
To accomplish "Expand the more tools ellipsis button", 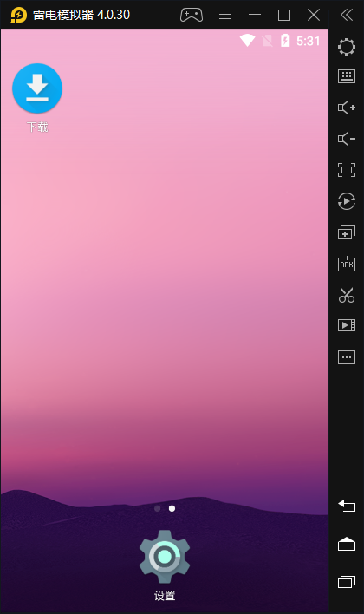I will [347, 357].
